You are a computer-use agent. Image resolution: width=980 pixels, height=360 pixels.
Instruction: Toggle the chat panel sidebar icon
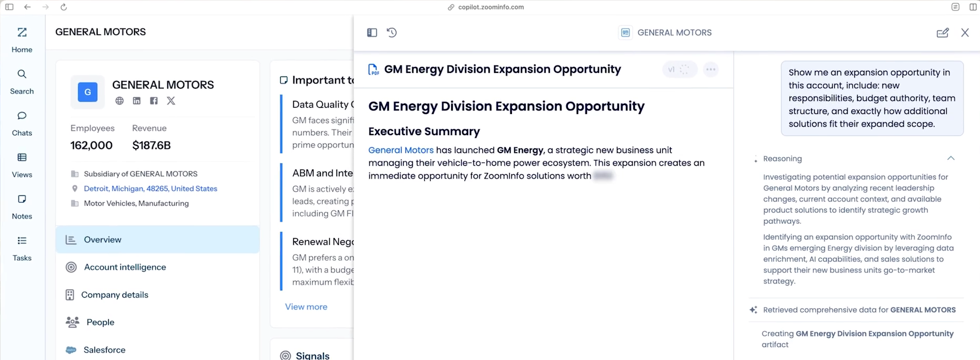(372, 33)
